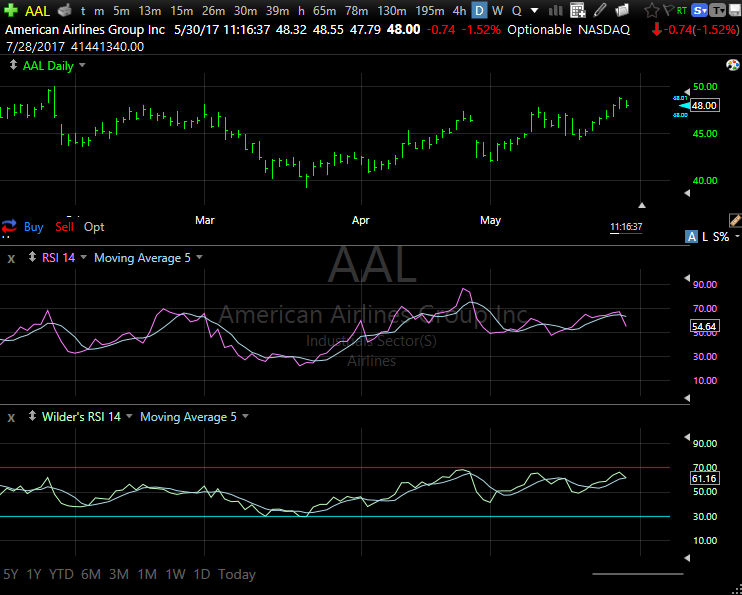Close the RSI 14 pane with its x
The width and height of the screenshot is (742, 595).
pos(11,258)
